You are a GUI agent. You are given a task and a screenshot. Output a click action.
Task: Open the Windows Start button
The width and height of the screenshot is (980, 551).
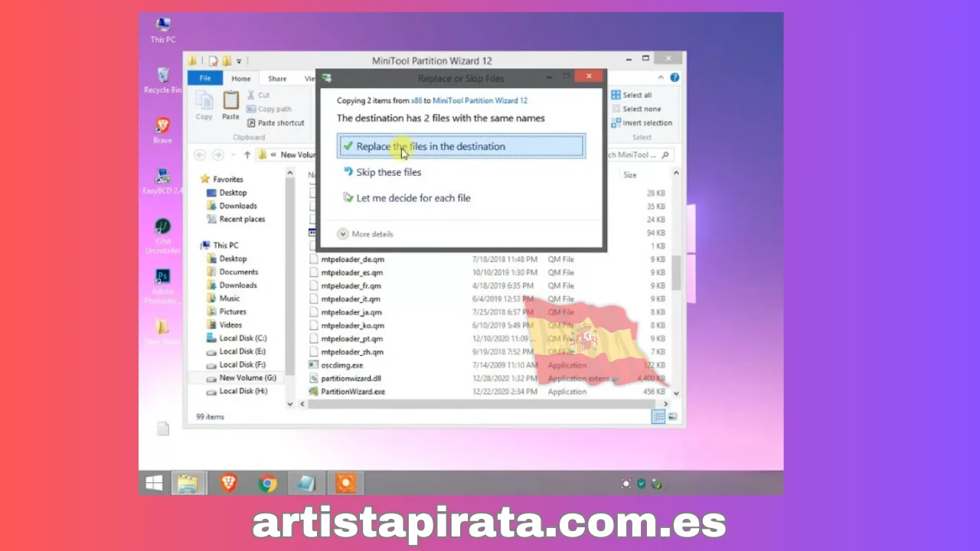154,483
